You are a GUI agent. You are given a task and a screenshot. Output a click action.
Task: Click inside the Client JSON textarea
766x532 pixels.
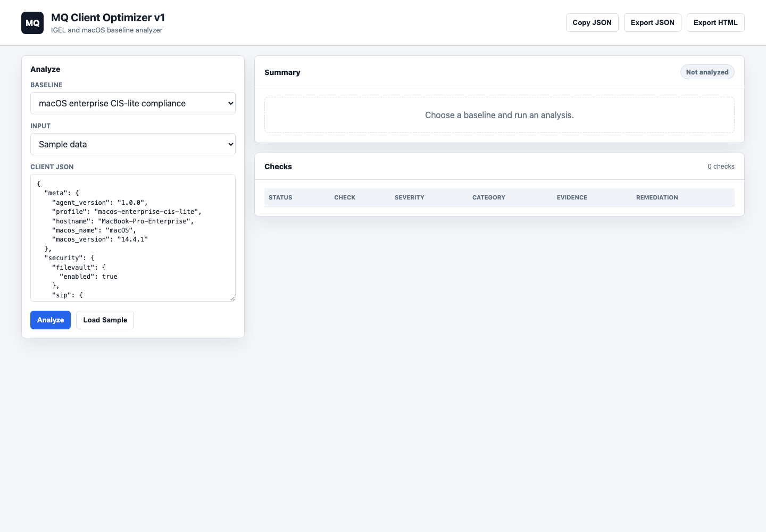(x=133, y=238)
